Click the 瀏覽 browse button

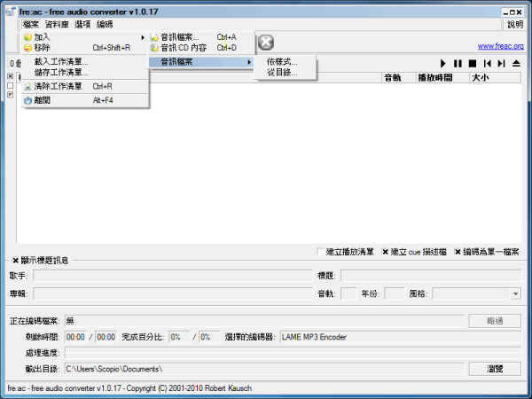(495, 369)
